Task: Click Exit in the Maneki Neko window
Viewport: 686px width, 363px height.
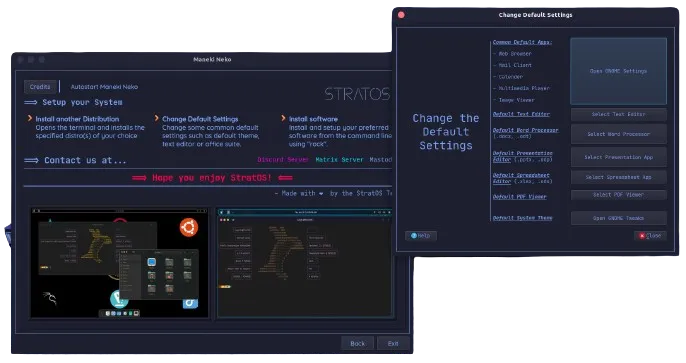Action: (x=393, y=343)
